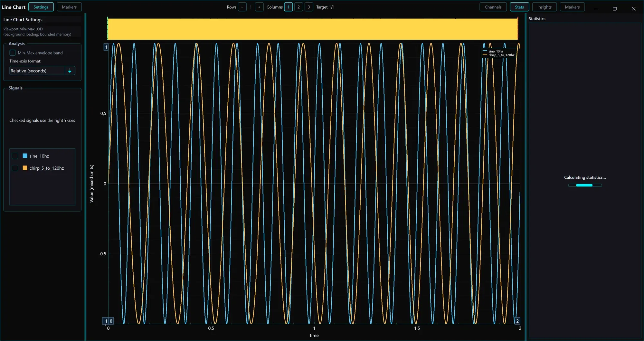Image resolution: width=644 pixels, height=341 pixels.
Task: Enable the Min-Max envelope band checkbox
Action: tap(13, 53)
